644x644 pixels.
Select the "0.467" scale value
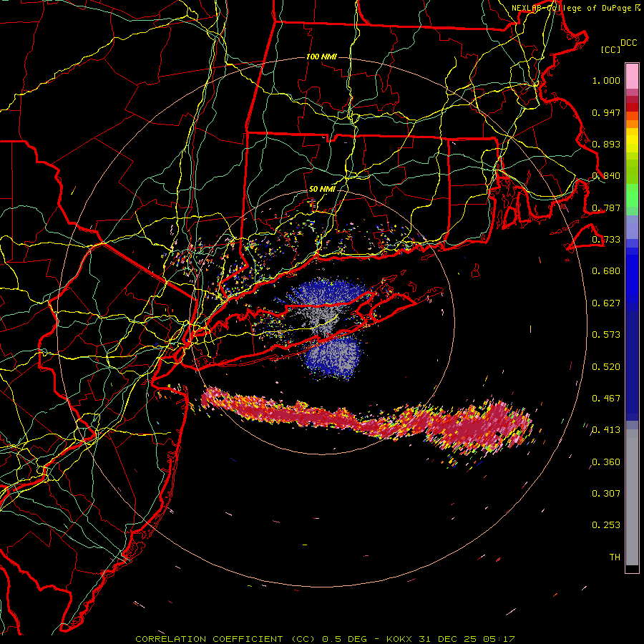click(x=606, y=399)
